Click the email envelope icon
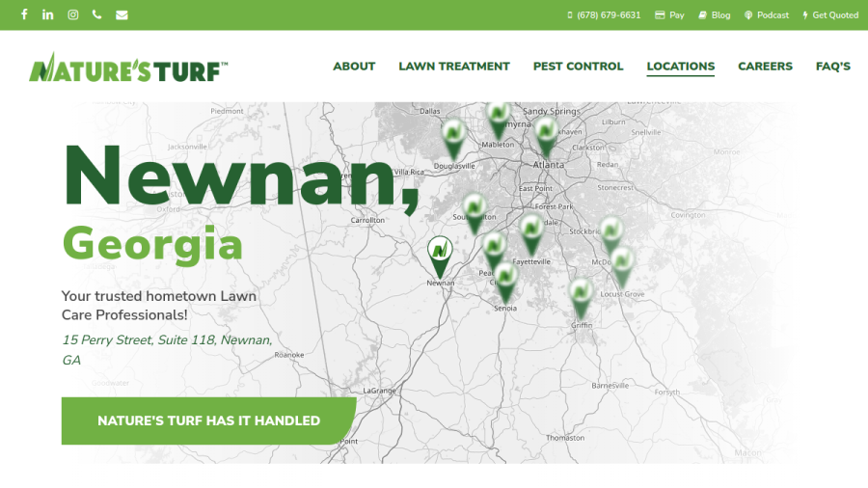868x488 pixels. coord(122,14)
